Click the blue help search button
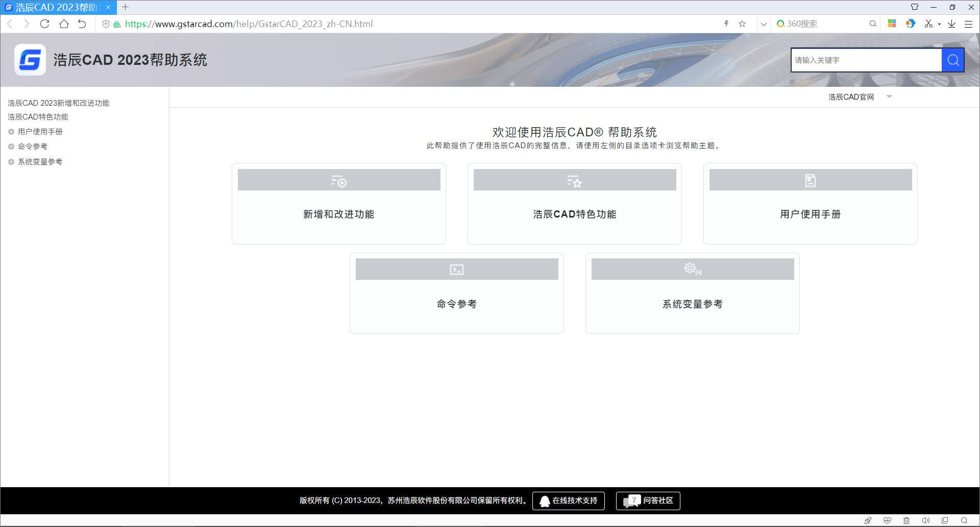The width and height of the screenshot is (980, 527). [953, 60]
